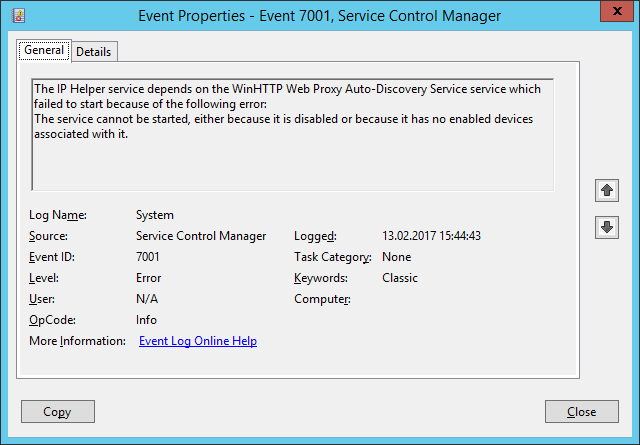Select the General tab
This screenshot has width=640, height=445.
click(44, 50)
